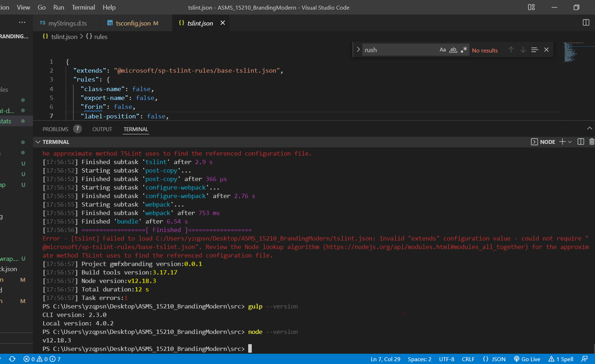Change indentation via Spaces: 2
Viewport: 595px width, 364px height.
pyautogui.click(x=419, y=359)
